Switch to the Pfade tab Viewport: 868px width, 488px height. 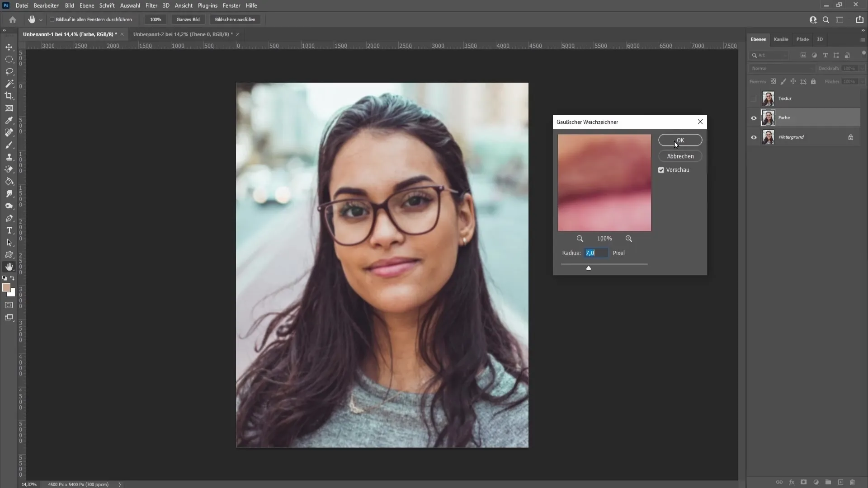[802, 39]
